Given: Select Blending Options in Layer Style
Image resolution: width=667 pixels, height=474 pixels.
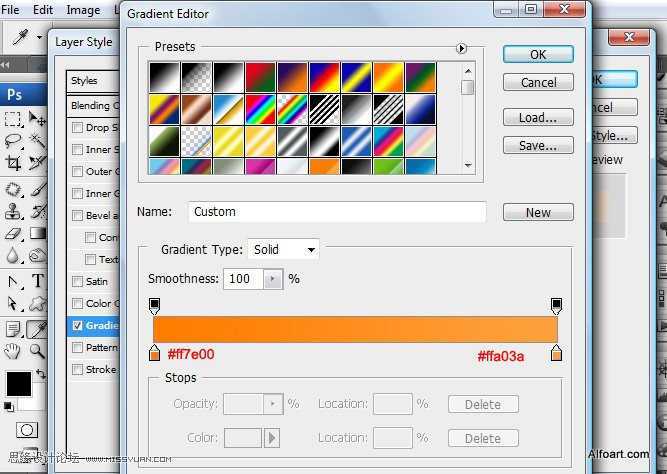Looking at the screenshot, I should point(93,106).
